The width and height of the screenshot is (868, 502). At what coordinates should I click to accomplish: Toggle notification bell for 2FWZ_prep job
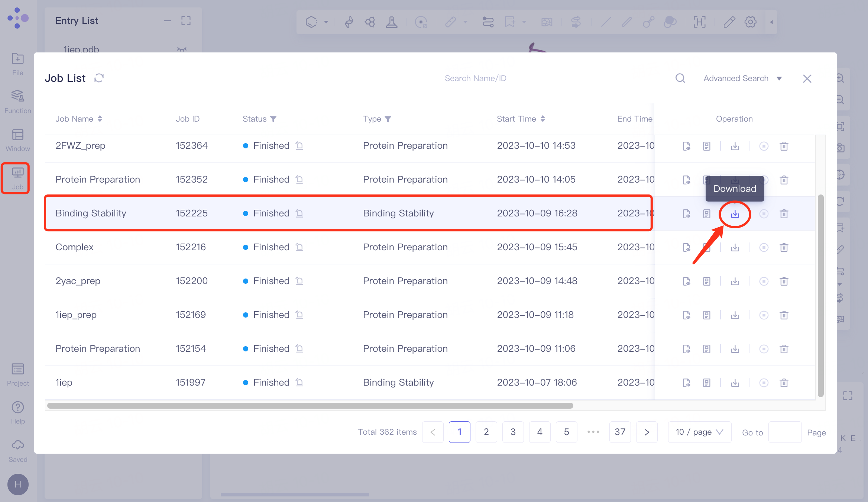tap(299, 146)
